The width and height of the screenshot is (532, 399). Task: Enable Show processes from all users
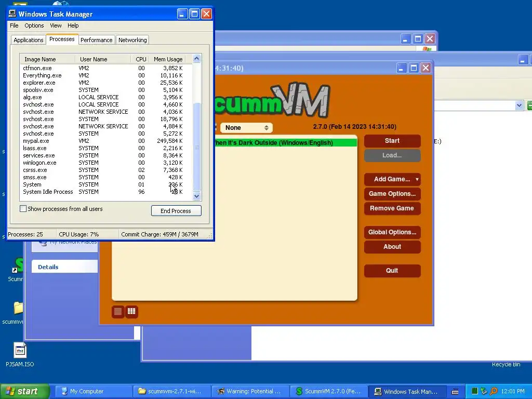(23, 209)
